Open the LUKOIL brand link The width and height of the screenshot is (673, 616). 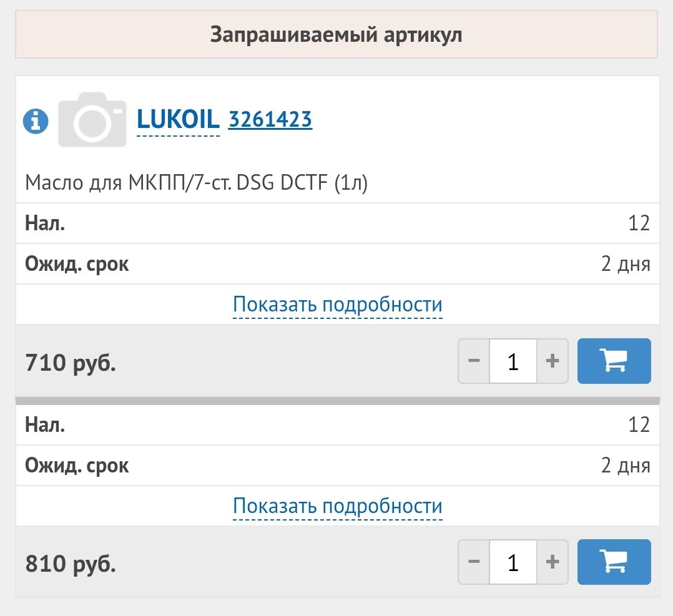coord(178,120)
